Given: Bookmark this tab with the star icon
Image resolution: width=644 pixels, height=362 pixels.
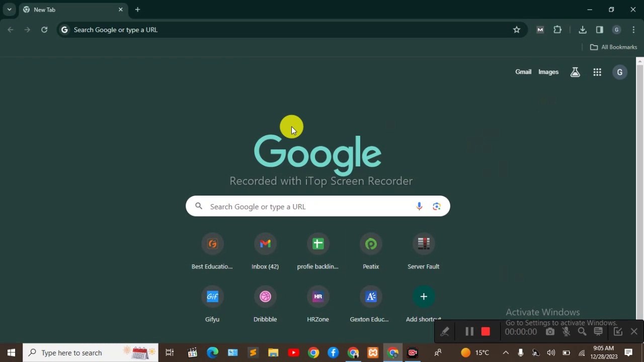Looking at the screenshot, I should click(x=516, y=30).
